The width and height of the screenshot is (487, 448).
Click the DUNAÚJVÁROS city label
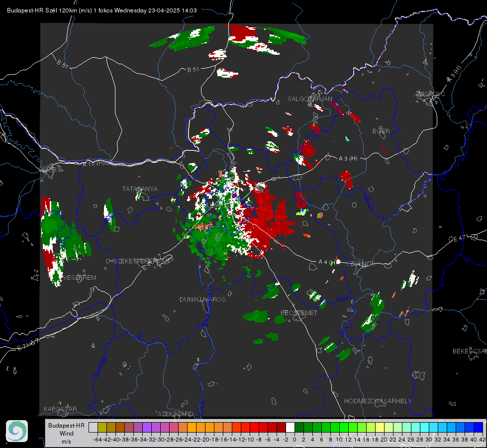(202, 299)
